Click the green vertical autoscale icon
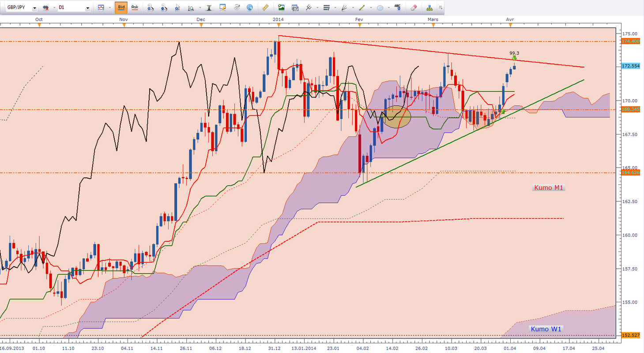644x353 pixels. pos(209,8)
